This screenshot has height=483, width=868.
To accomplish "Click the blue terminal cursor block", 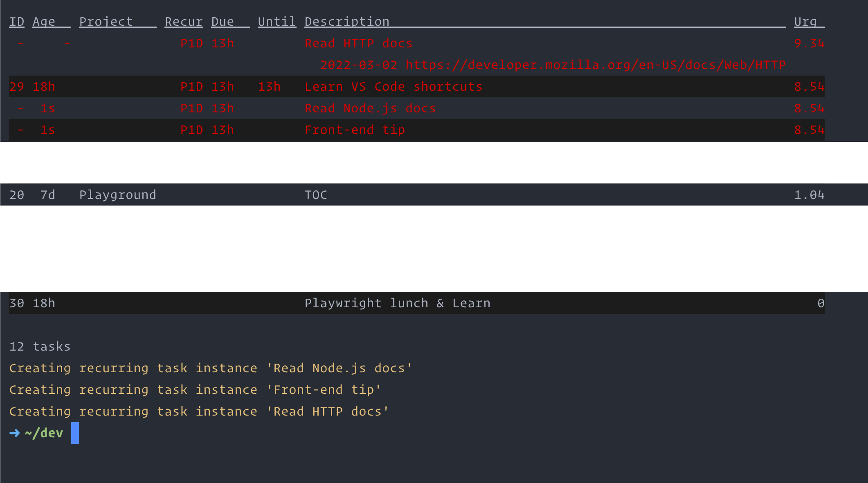I will [75, 433].
